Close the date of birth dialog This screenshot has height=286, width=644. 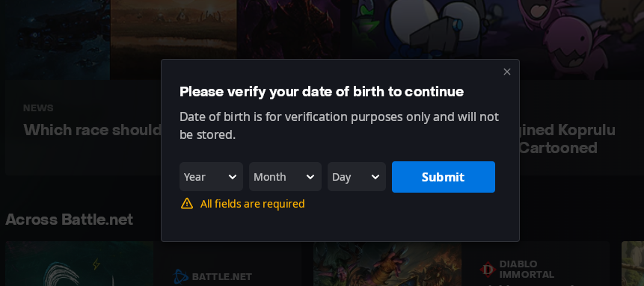tap(507, 72)
